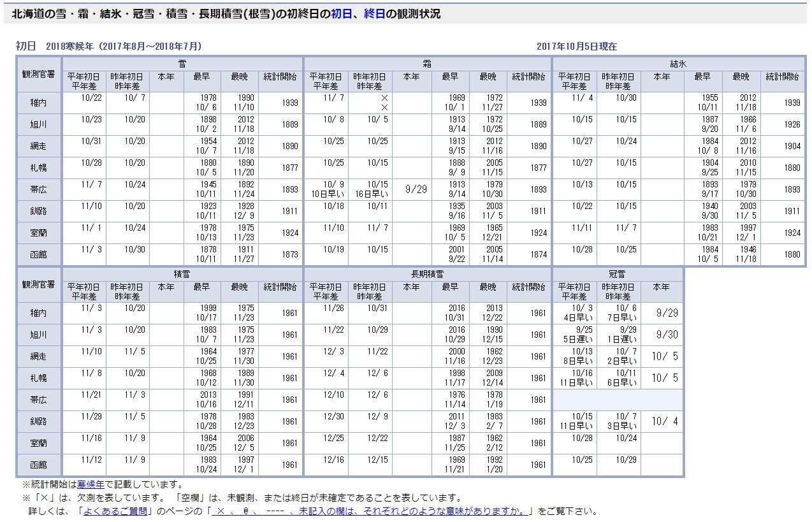Click the 1874 start year for 函館 frost
812x522 pixels.
coord(538,254)
